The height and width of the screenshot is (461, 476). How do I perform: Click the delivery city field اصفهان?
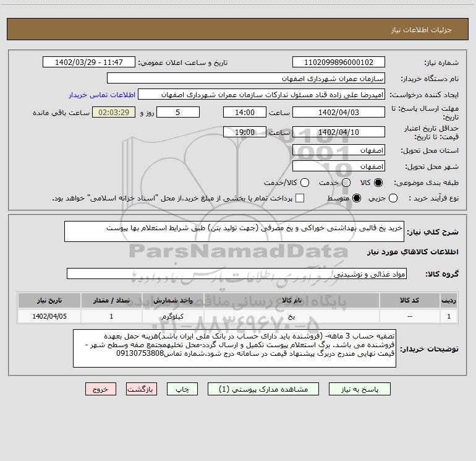coord(339,166)
